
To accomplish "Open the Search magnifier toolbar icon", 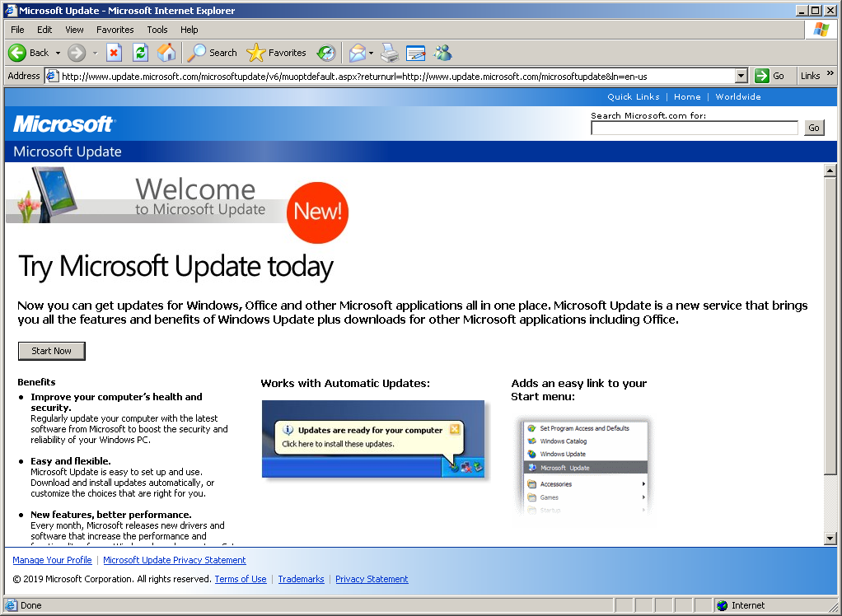I will [197, 53].
